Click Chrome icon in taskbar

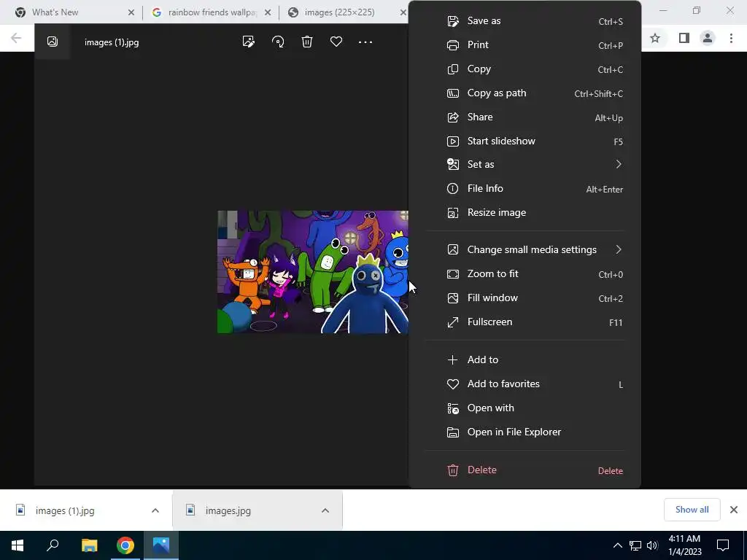click(125, 545)
